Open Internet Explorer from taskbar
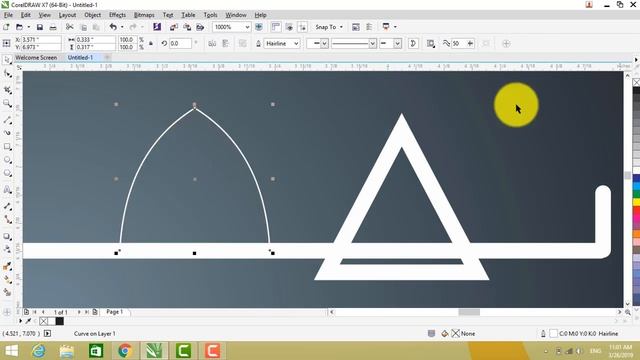 tap(39, 351)
